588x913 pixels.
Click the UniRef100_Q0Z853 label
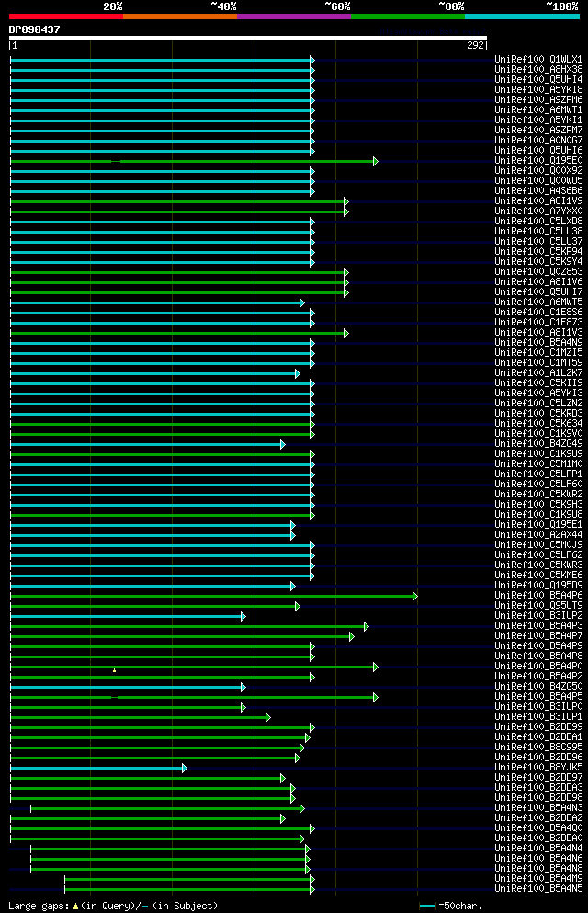(538, 272)
